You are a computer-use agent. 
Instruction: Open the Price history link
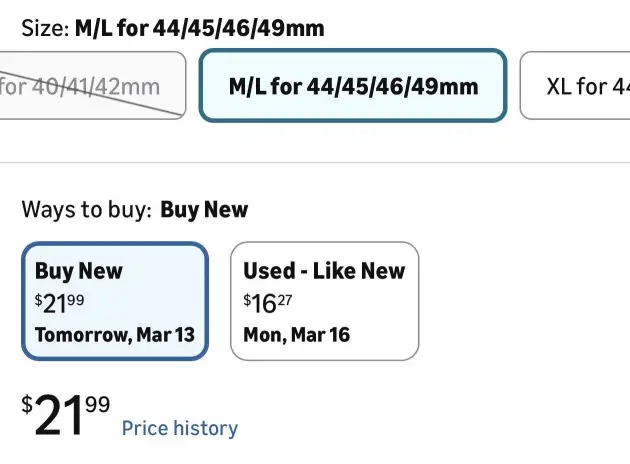[x=180, y=428]
